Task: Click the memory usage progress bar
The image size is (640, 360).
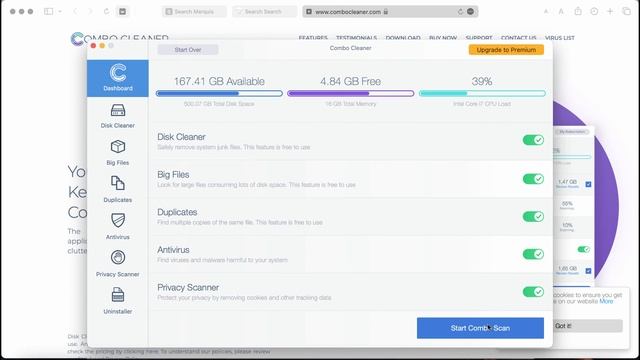Action: [x=351, y=93]
